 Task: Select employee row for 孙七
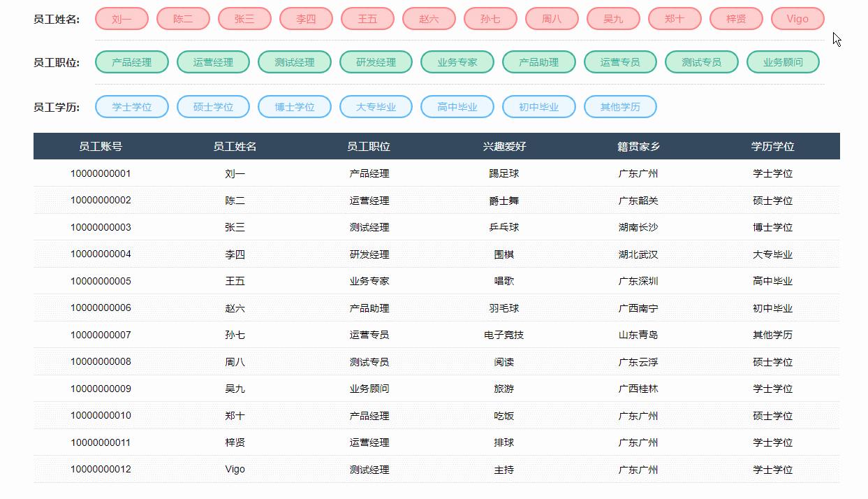235,335
